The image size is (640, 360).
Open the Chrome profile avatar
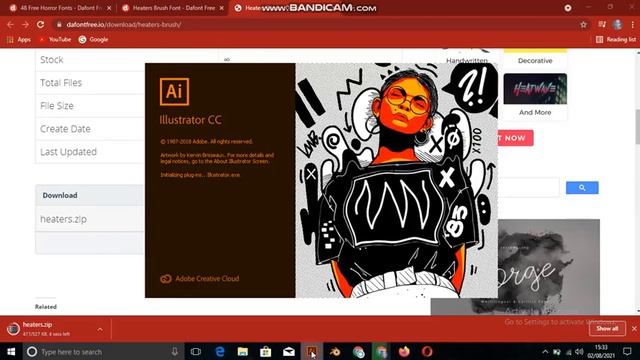[617, 24]
